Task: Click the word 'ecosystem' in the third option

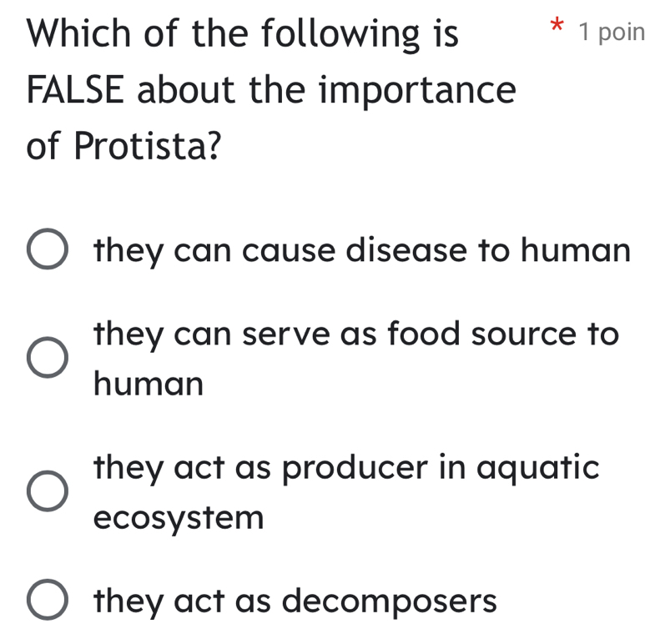Action: [x=179, y=519]
